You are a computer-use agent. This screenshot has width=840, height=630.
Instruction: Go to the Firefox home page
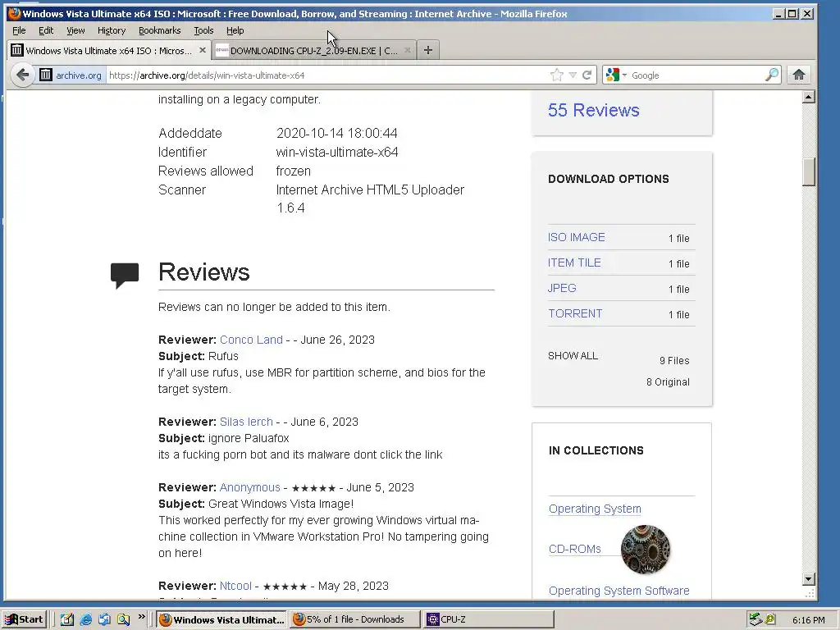(x=799, y=75)
